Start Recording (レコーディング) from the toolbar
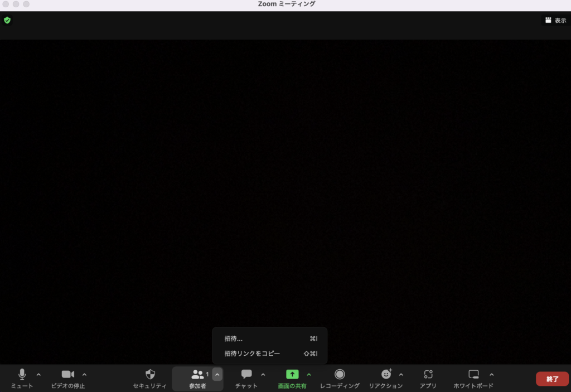Image resolution: width=571 pixels, height=392 pixels. tap(340, 375)
